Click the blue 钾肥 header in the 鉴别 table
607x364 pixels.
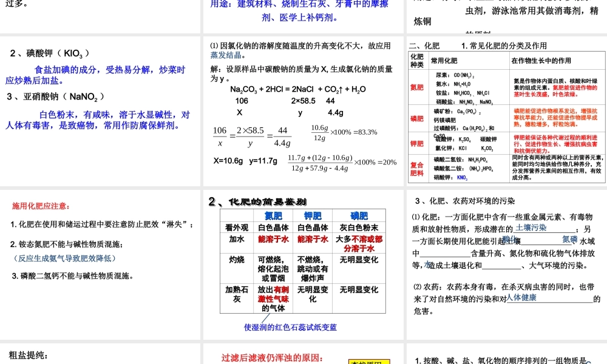[313, 216]
